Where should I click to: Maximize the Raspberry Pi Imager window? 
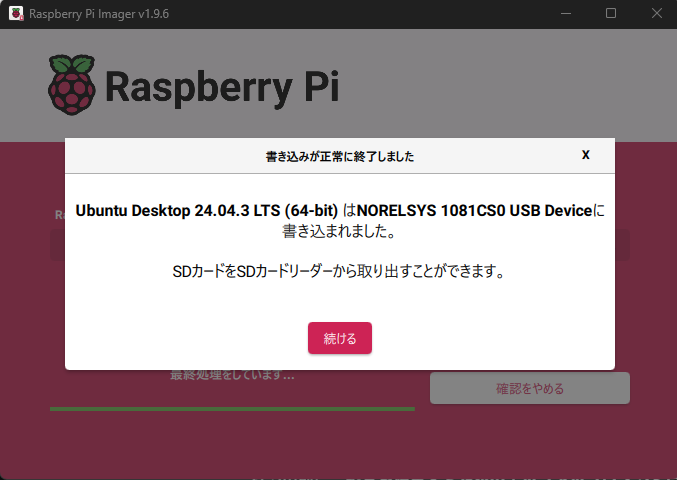pyautogui.click(x=610, y=14)
